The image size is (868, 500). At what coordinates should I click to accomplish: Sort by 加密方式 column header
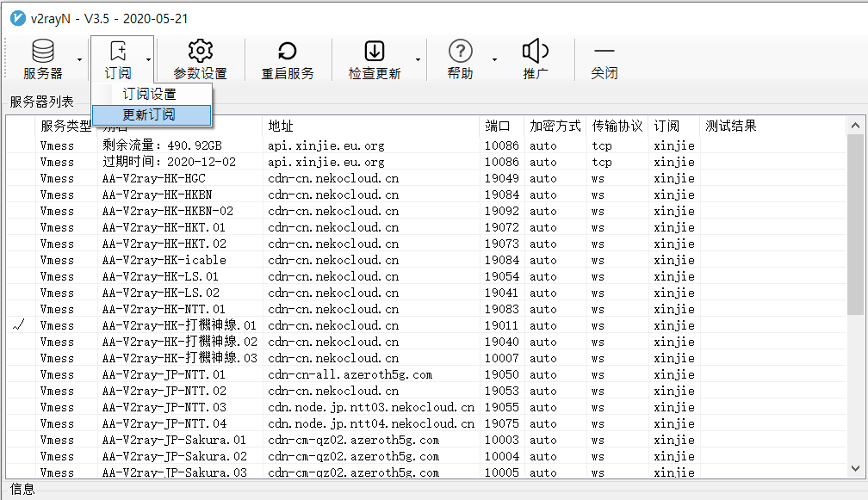555,127
